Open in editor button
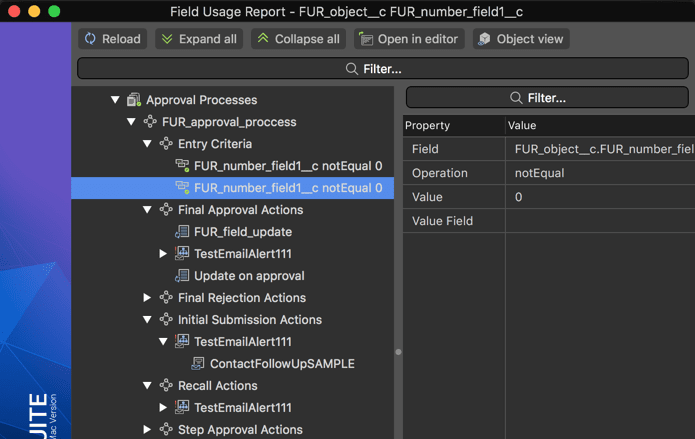695x439 pixels. 409,39
